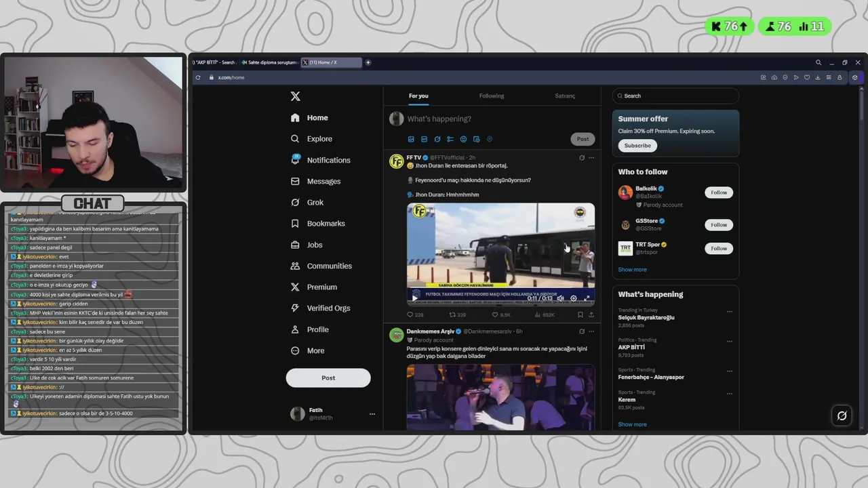868x488 pixels.
Task: Click the Grok icon in compose toolbar
Action: (x=437, y=139)
